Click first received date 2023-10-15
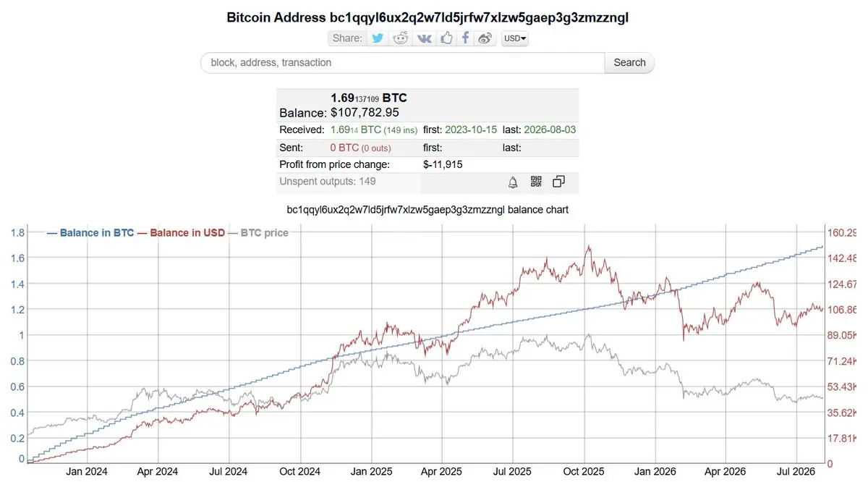The height and width of the screenshot is (482, 868). [x=471, y=130]
